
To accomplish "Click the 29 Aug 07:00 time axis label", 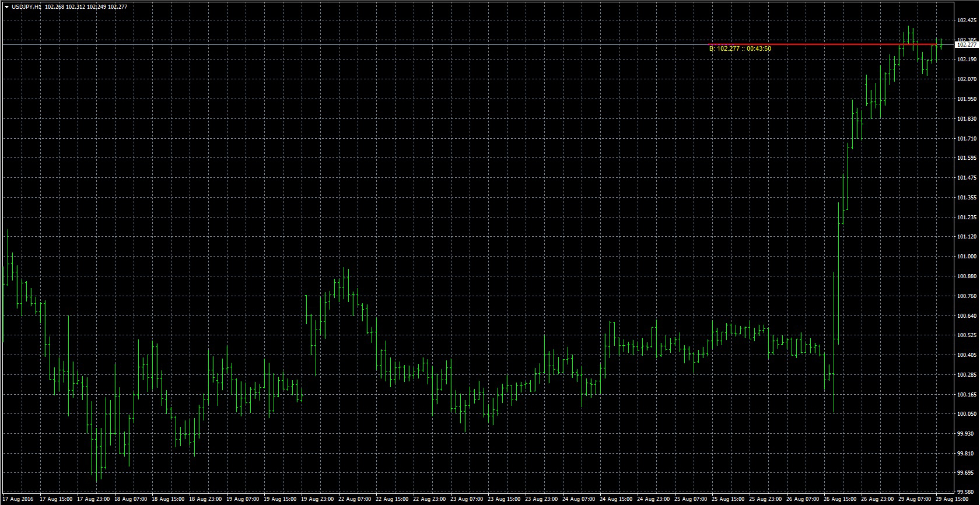I will click(915, 500).
